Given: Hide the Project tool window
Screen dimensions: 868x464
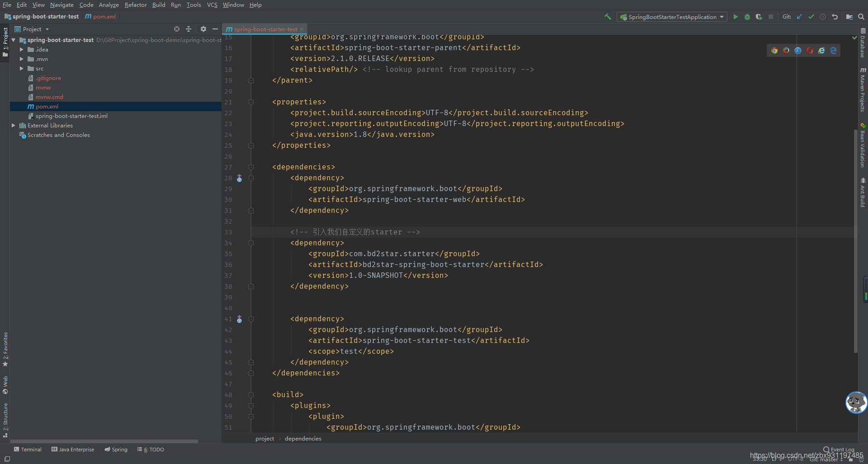Looking at the screenshot, I should pyautogui.click(x=215, y=29).
